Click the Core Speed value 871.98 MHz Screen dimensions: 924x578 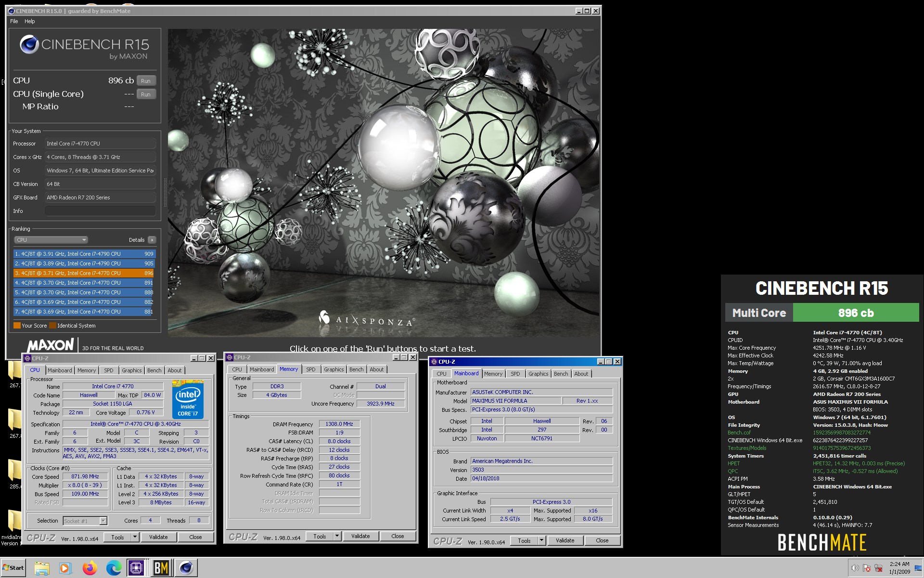tap(85, 476)
